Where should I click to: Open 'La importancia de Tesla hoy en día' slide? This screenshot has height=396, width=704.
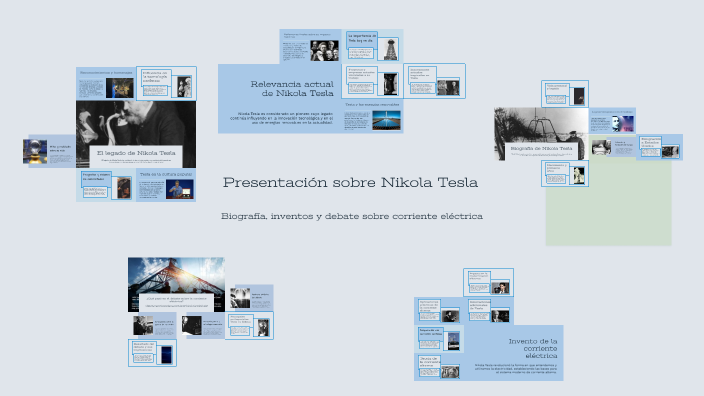[x=372, y=46]
